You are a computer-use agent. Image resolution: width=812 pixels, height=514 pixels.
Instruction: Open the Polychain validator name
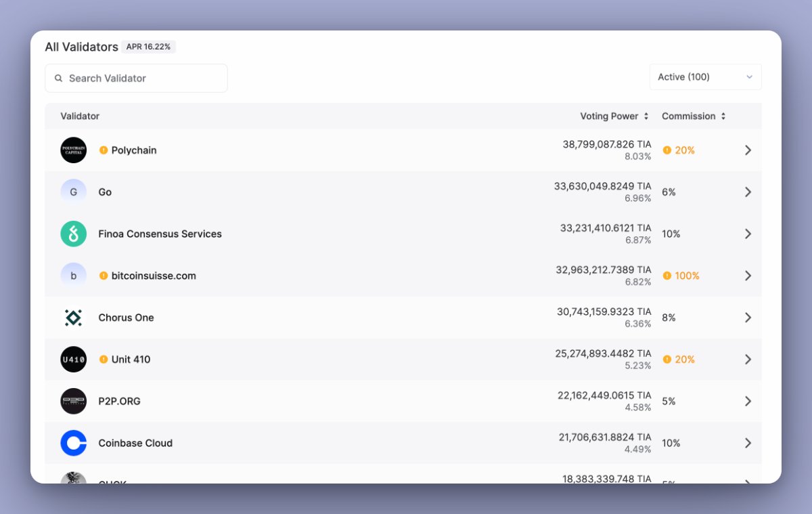click(x=134, y=150)
